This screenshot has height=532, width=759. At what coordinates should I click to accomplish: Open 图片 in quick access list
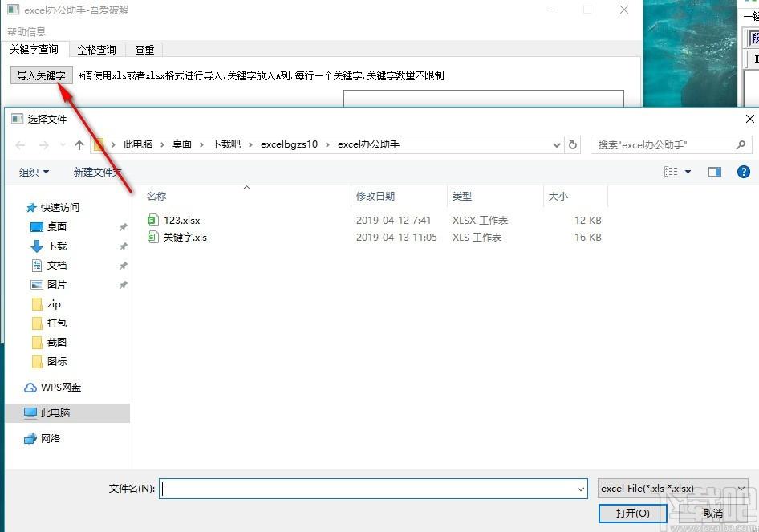coord(57,285)
